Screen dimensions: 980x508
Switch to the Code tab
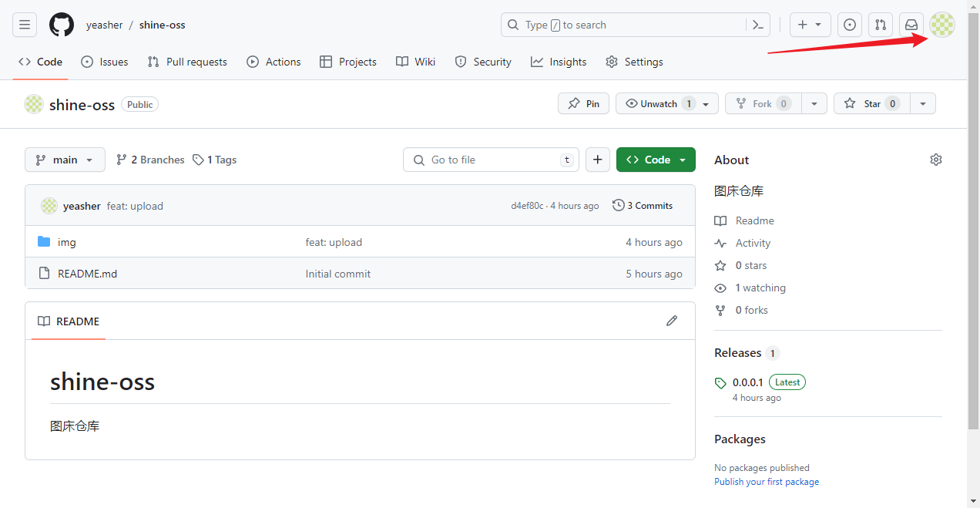coord(40,62)
